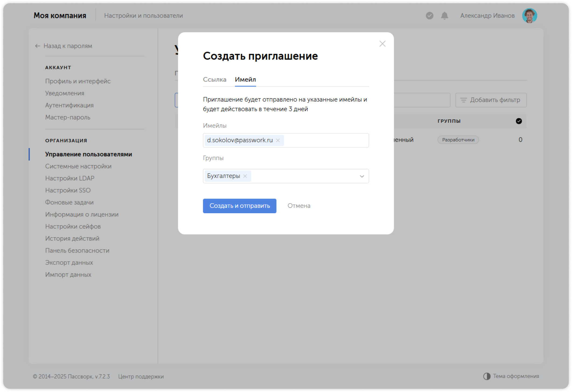Switch to the Ссылка tab
Screen dimensions: 572x392
[x=215, y=79]
